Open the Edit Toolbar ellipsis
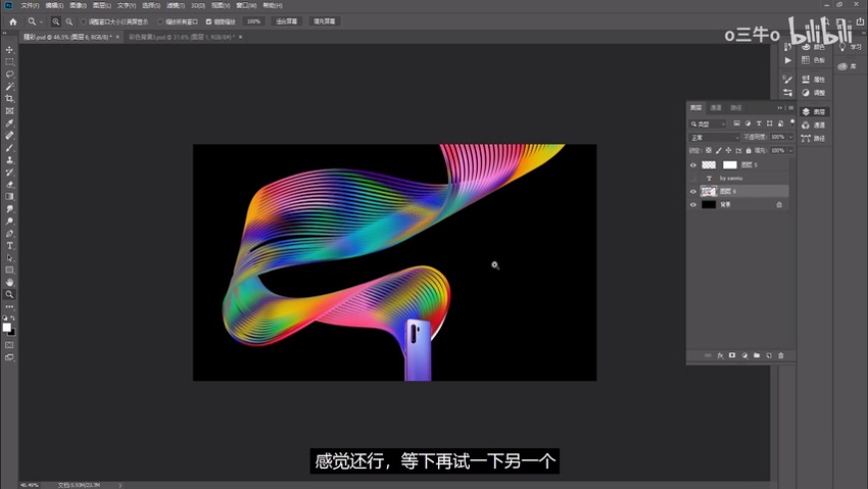Image resolution: width=868 pixels, height=489 pixels. [9, 306]
